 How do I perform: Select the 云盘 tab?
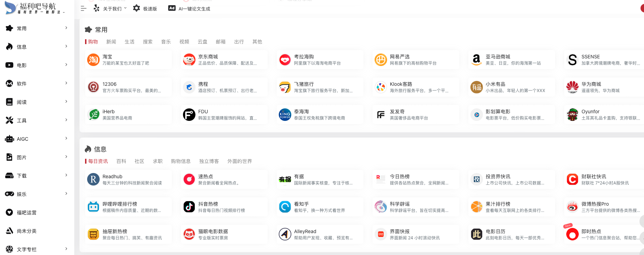coord(202,42)
